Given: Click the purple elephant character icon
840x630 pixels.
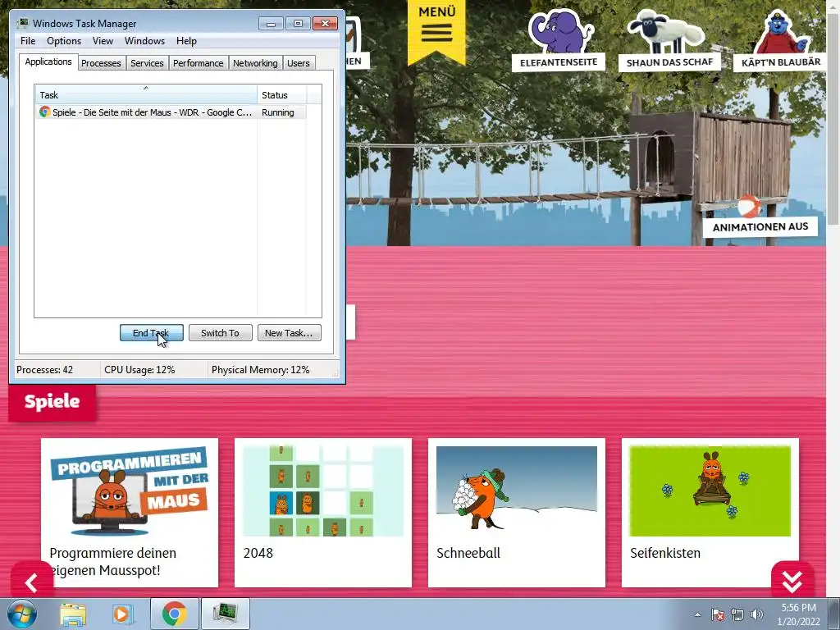Looking at the screenshot, I should click(559, 30).
